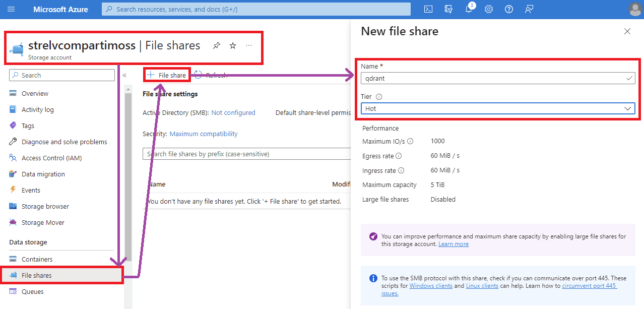
Task: Click the Containers icon in sidebar
Action: pos(13,260)
